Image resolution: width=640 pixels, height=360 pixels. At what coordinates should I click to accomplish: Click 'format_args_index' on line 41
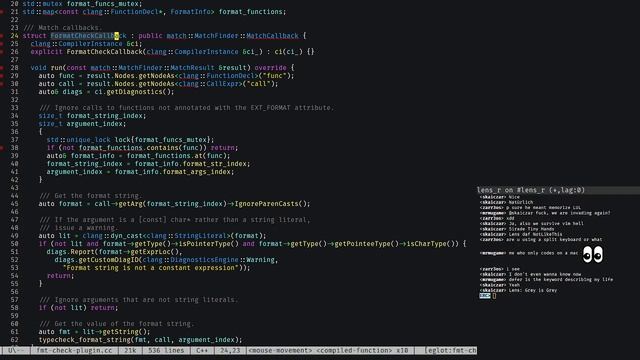coord(196,172)
